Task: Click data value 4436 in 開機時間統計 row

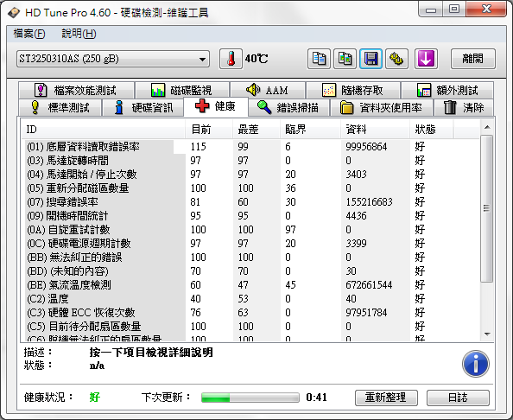Action: pos(357,216)
